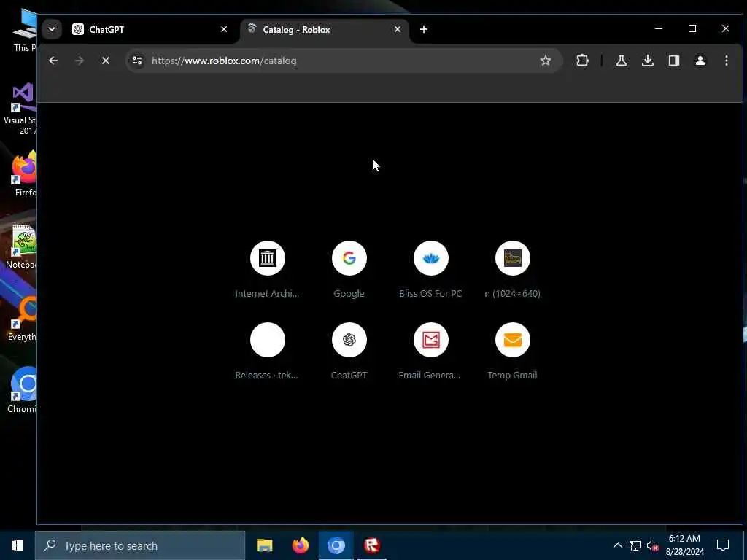The image size is (747, 560).
Task: Open the network status tray icon
Action: (635, 545)
